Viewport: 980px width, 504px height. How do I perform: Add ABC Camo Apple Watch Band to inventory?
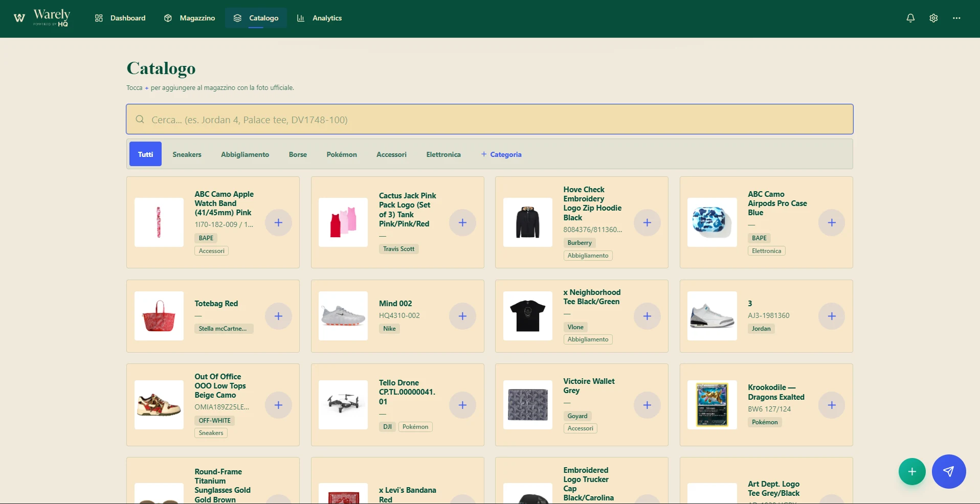278,222
